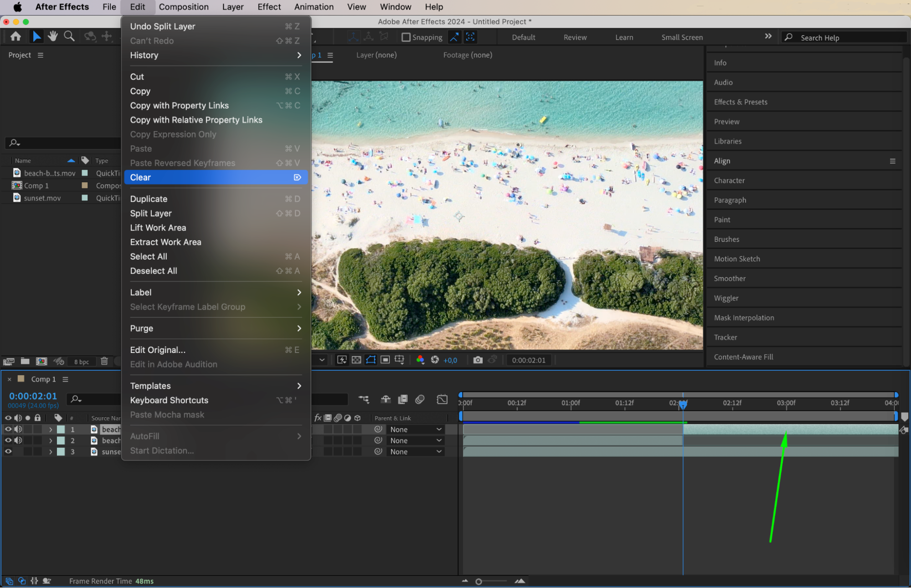Select the Zoom magnifier tool
This screenshot has height=588, width=911.
point(69,36)
